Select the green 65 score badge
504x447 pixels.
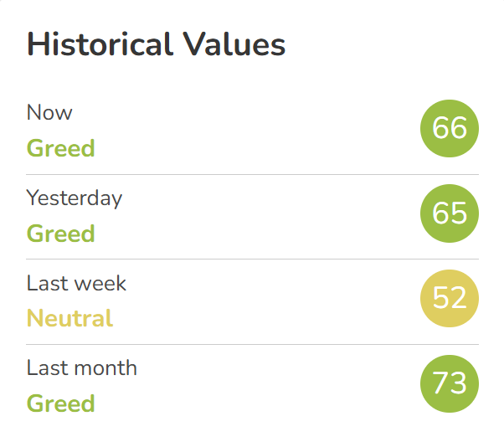[450, 213]
